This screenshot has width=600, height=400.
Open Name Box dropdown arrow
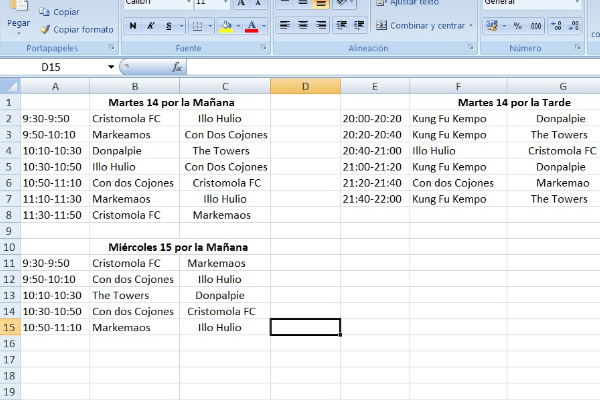pos(111,67)
